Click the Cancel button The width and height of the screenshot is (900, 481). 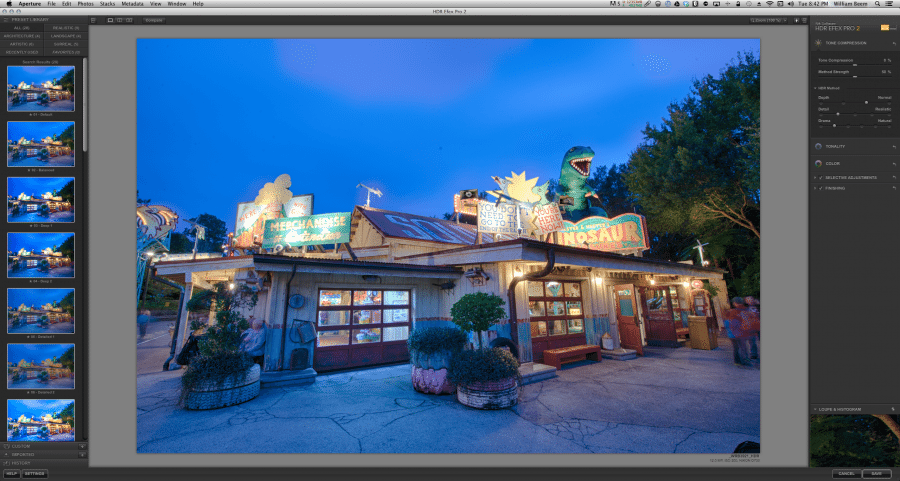coord(846,474)
